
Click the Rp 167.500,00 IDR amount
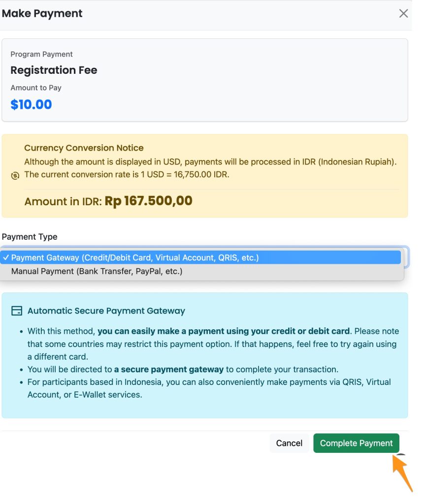(148, 201)
